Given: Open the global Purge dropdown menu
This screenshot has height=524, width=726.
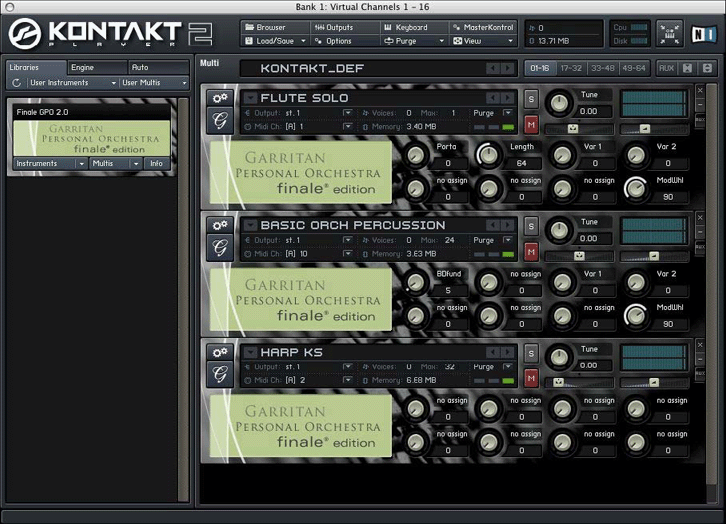Looking at the screenshot, I should coord(414,41).
